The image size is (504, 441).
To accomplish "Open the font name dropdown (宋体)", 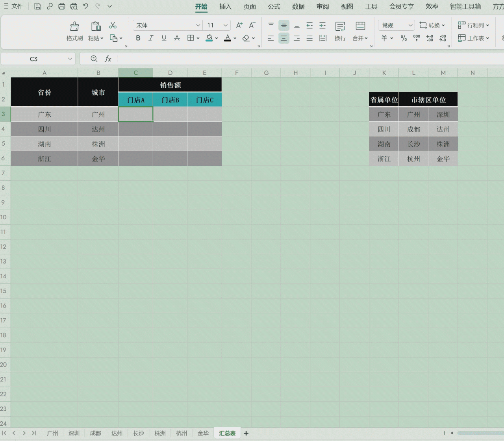I will (198, 25).
